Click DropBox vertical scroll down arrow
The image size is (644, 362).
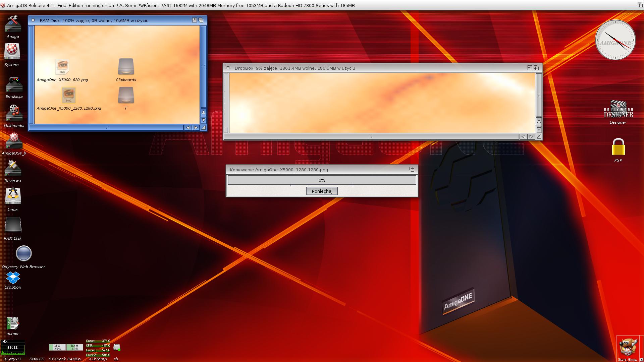click(539, 129)
